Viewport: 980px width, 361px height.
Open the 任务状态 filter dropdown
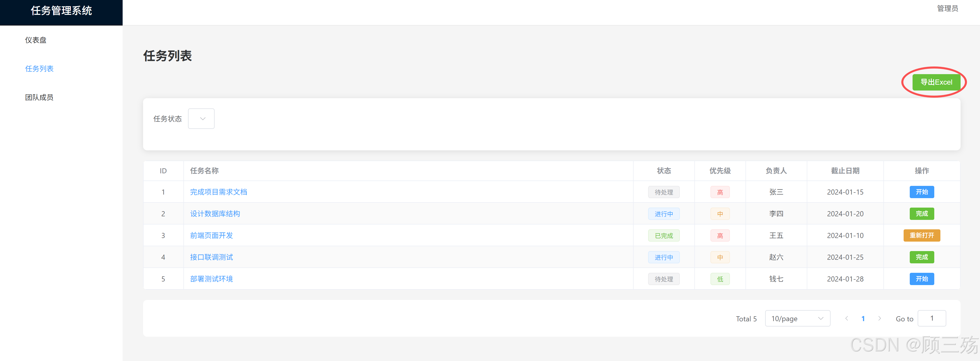(x=201, y=119)
